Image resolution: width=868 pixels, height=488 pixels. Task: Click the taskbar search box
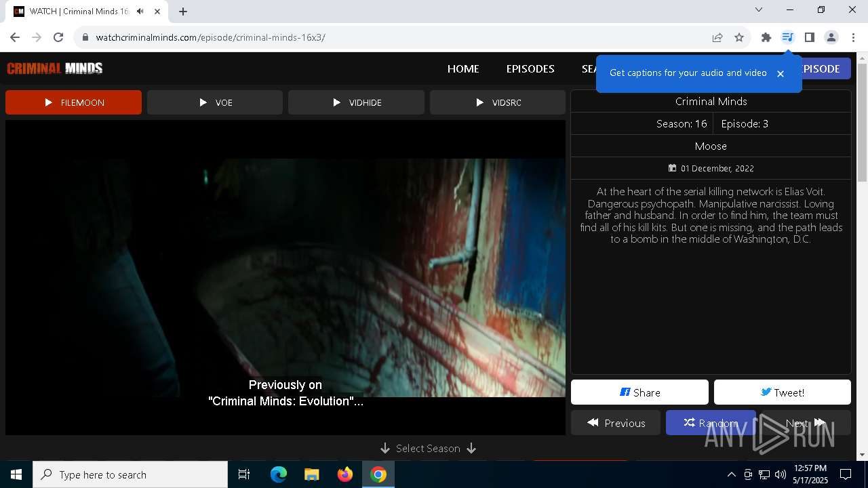[x=130, y=474]
